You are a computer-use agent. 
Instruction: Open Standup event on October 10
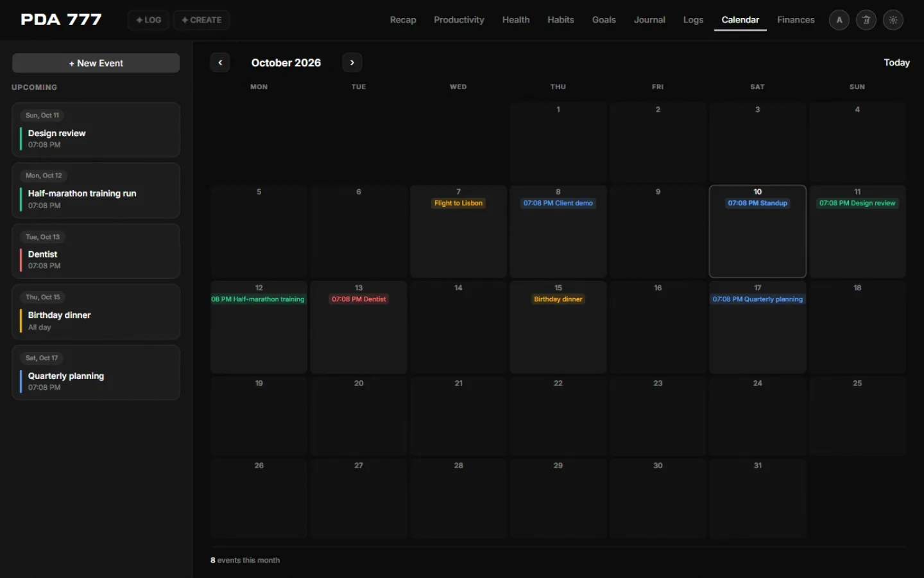(757, 203)
